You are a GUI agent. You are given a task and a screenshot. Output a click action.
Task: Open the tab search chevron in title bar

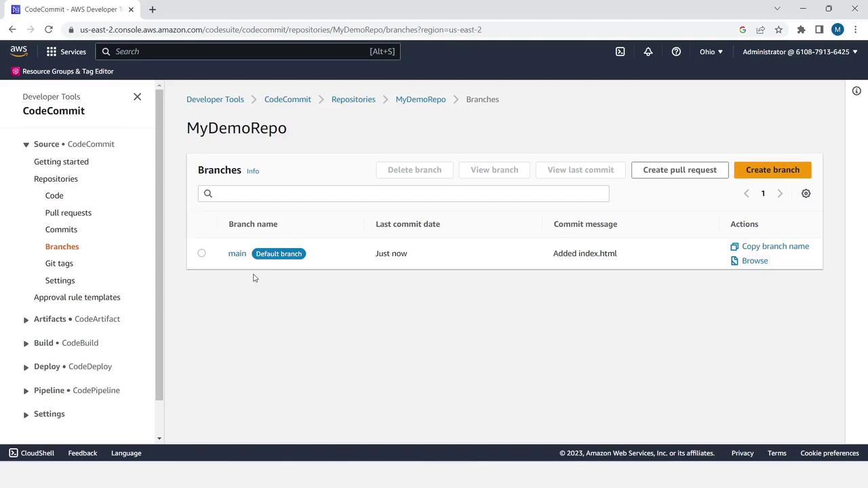[x=777, y=9]
